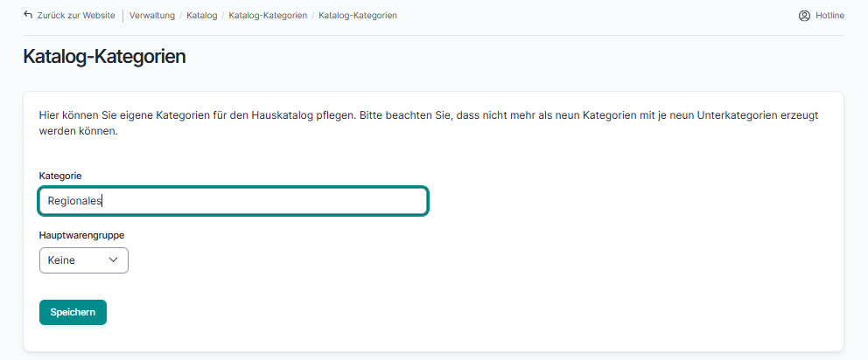
Task: Click the Hotline user profile icon
Action: point(804,16)
